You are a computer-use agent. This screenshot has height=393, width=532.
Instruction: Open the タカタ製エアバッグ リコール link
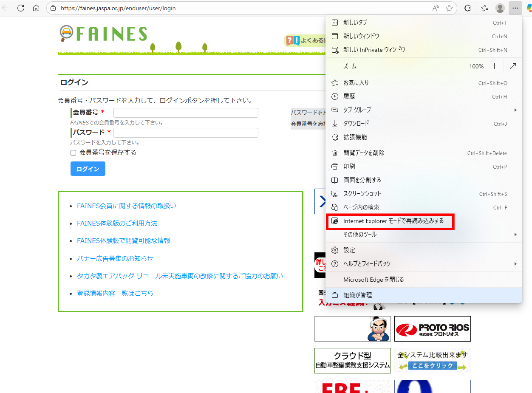(180, 276)
